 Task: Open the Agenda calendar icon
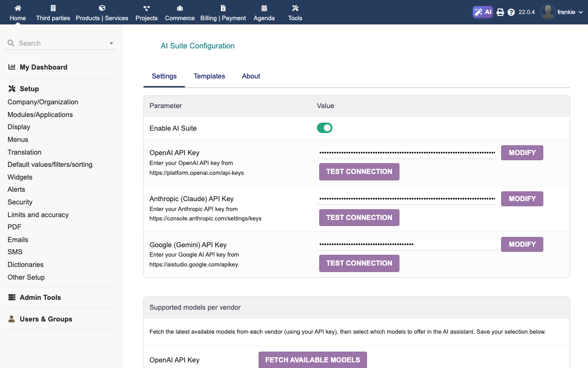pos(264,8)
